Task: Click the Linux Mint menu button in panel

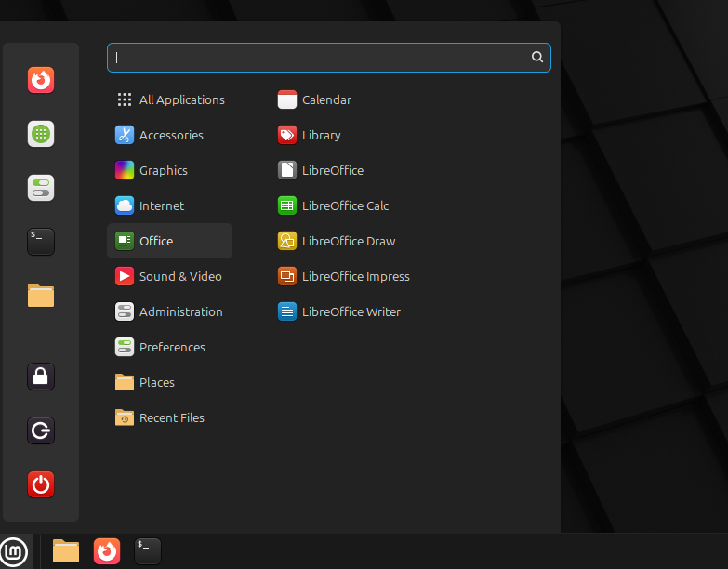Action: tap(14, 552)
